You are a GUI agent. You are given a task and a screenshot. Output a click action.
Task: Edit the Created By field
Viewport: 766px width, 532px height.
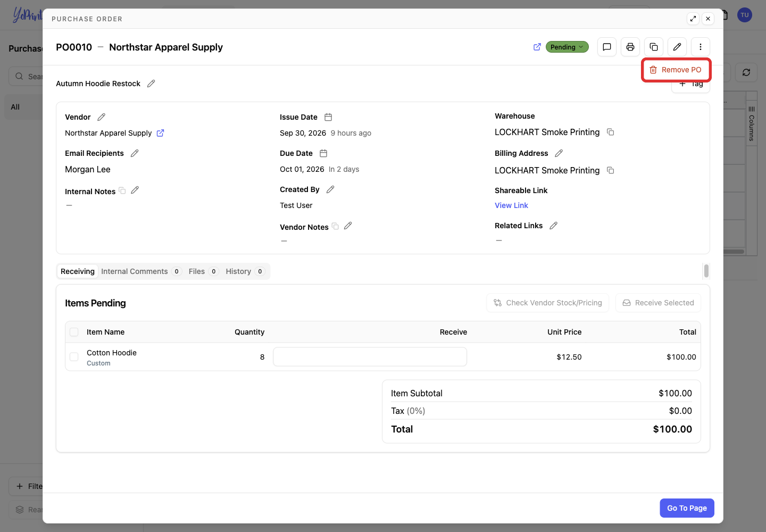coord(330,189)
